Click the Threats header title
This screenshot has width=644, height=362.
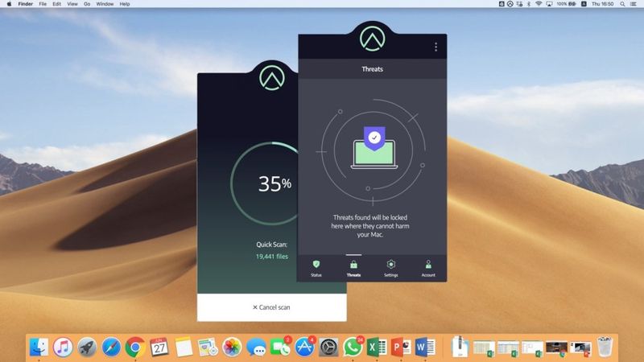(x=372, y=69)
